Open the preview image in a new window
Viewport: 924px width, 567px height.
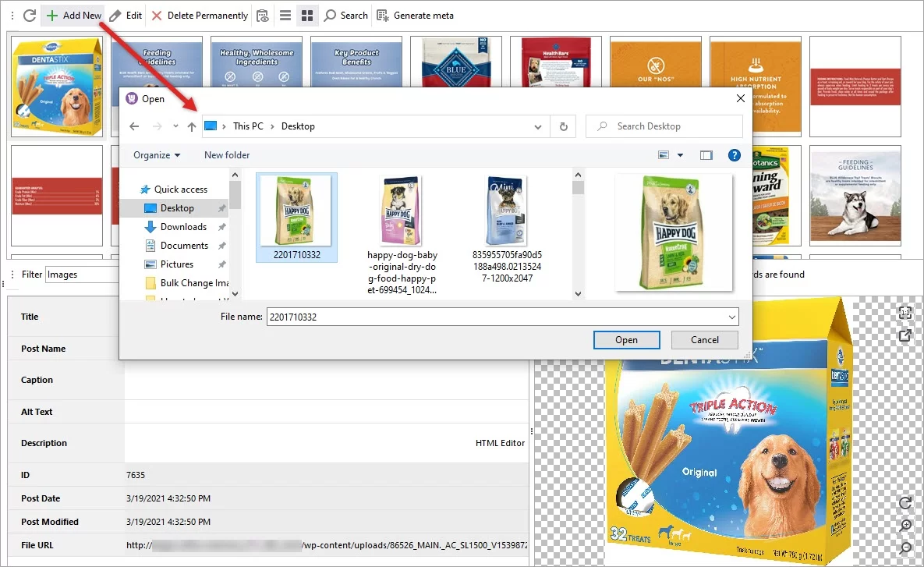905,337
